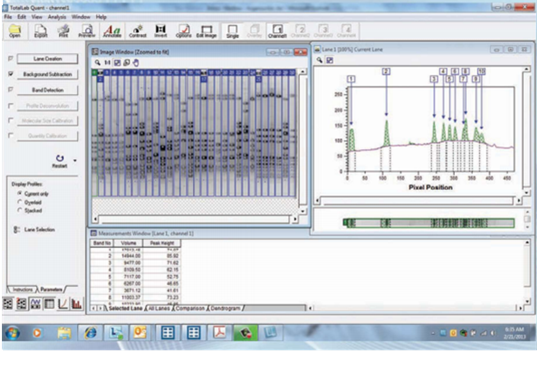Screen dimensions: 548x365
Task: Toggle the Background Subtraction checkbox
Action: [x=10, y=74]
